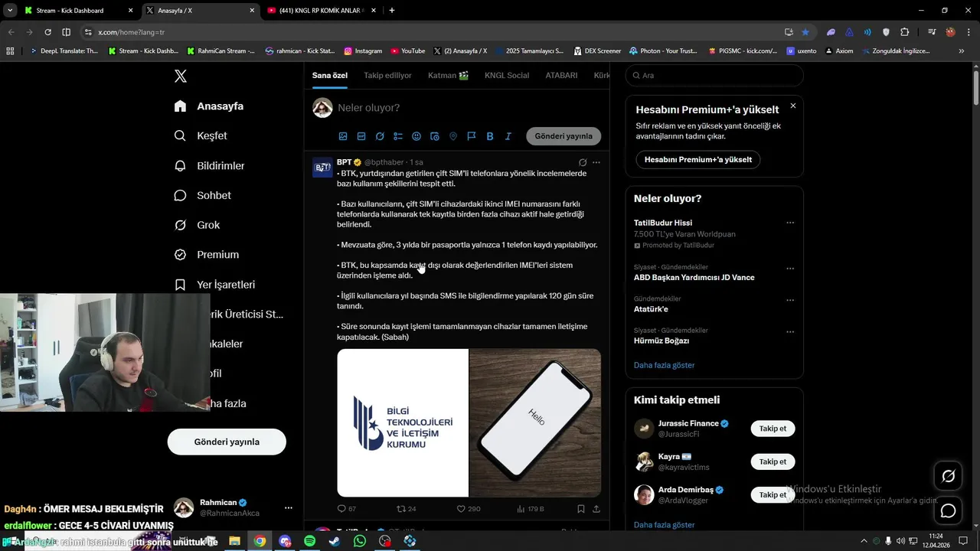Screen dimensions: 980x551
Task: Click the Ara search field
Action: coord(714,76)
